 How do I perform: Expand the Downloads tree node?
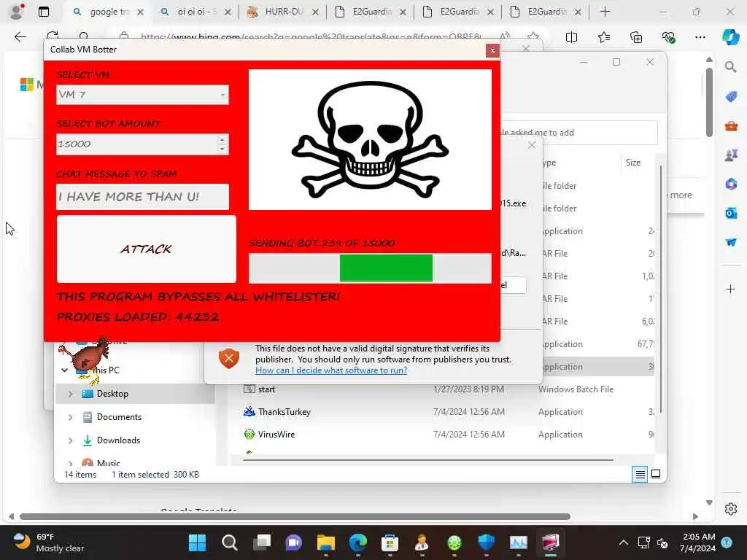[71, 440]
